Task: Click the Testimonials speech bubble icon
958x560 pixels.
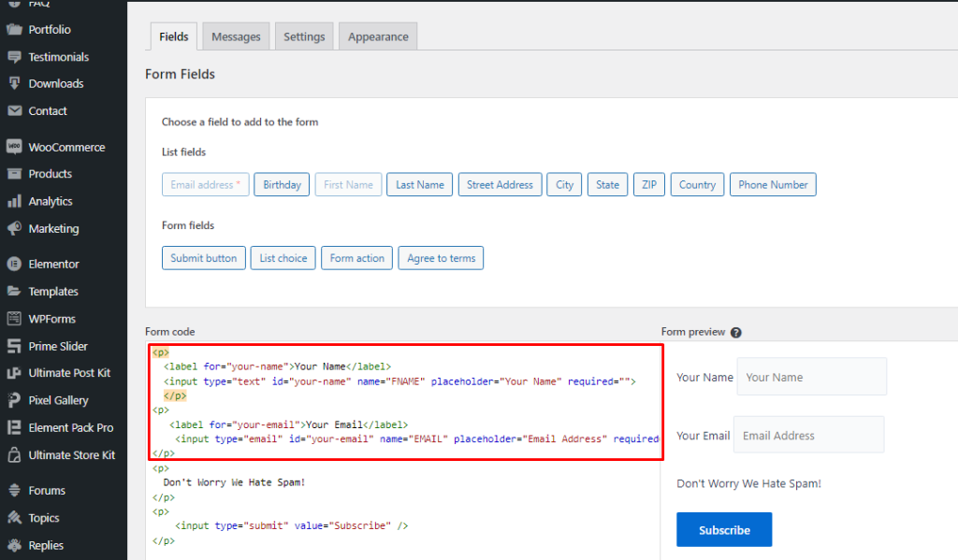Action: pyautogui.click(x=14, y=57)
